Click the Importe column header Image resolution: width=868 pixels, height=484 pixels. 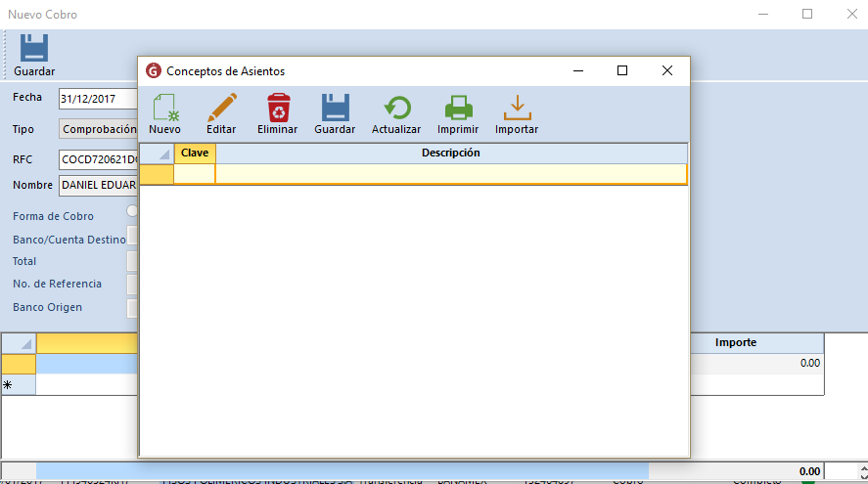click(735, 343)
